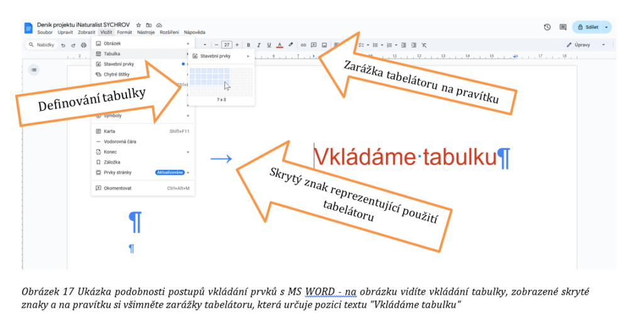644x321 pixels.
Task: Open the text color picker
Action: tap(279, 45)
